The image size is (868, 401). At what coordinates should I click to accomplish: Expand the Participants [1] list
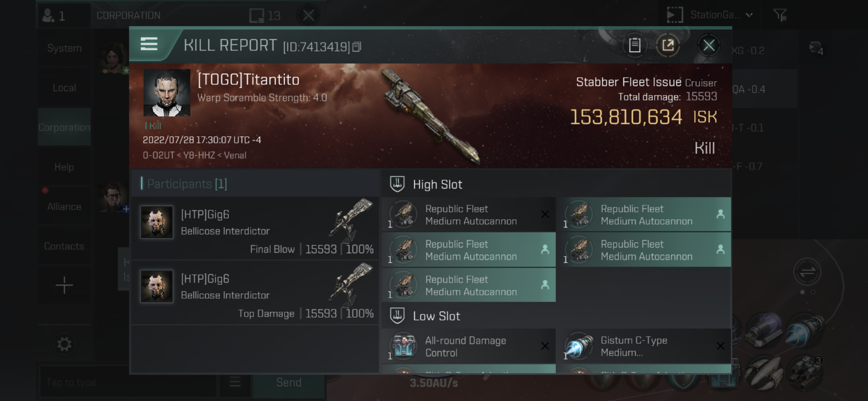[x=187, y=184]
